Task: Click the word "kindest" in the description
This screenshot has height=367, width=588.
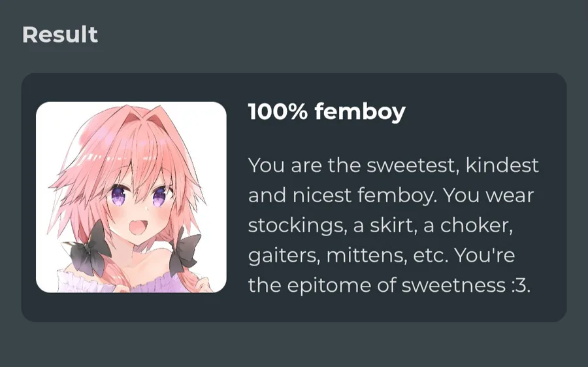Action: [x=502, y=166]
